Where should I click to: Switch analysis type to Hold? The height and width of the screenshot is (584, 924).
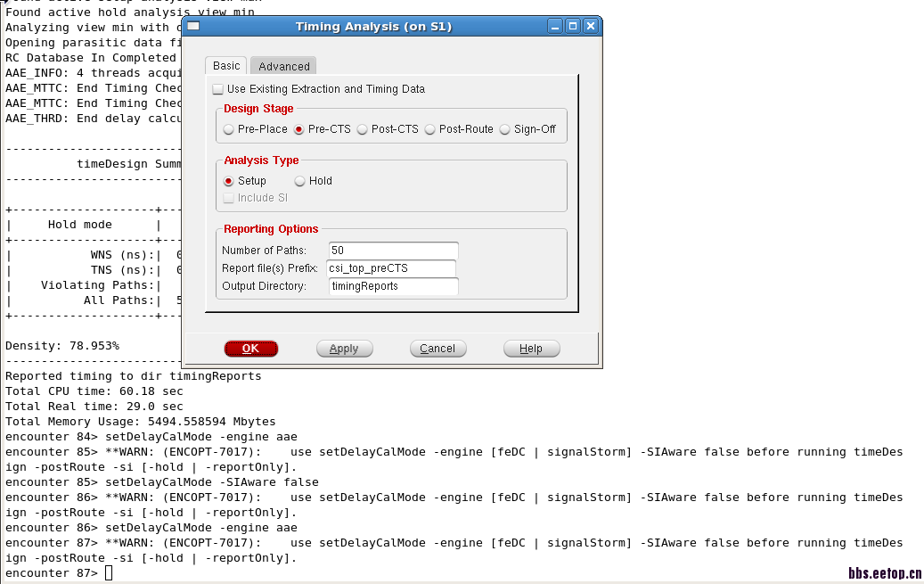tap(300, 181)
